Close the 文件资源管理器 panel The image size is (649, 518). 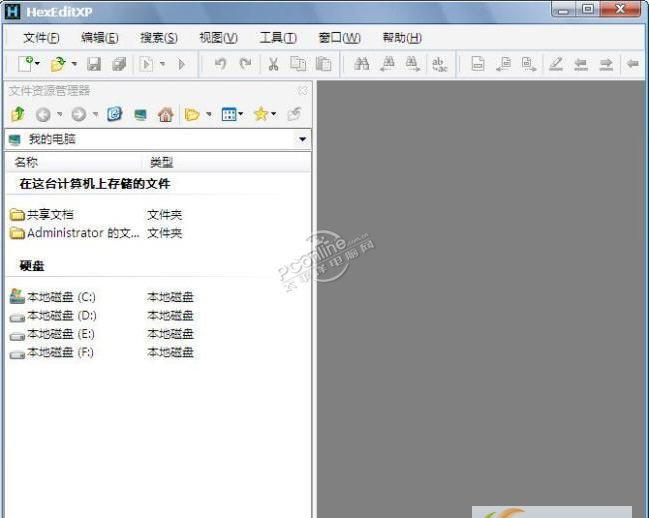click(303, 91)
